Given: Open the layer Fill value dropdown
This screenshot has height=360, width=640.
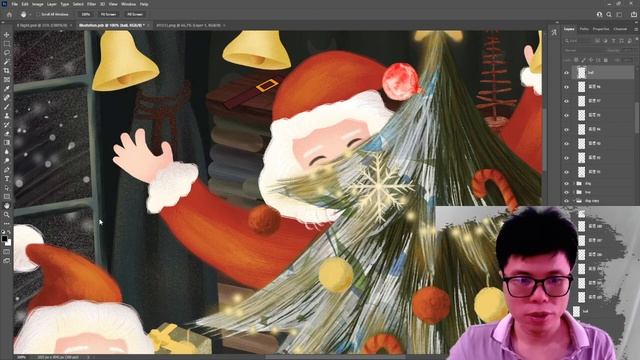Looking at the screenshot, I should [627, 60].
